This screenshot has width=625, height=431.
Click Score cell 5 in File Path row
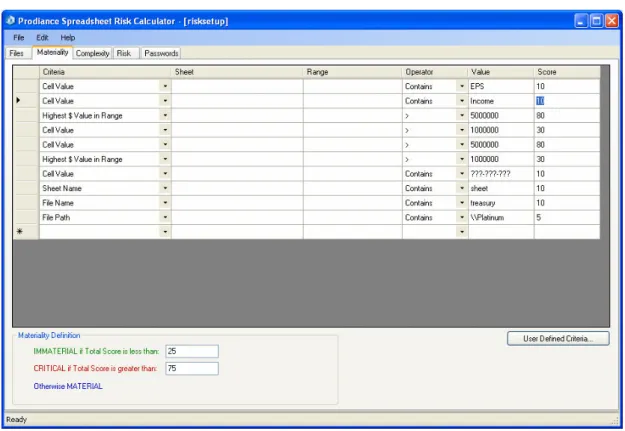pos(567,217)
